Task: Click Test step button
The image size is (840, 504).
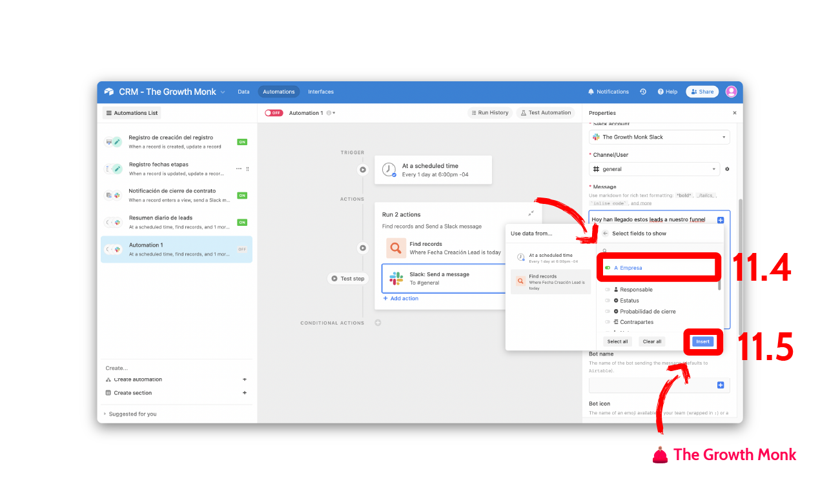Action: tap(348, 278)
